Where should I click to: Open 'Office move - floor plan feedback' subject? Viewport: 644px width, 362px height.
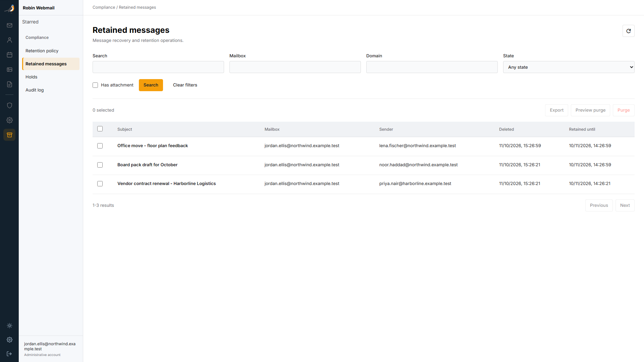tap(153, 146)
